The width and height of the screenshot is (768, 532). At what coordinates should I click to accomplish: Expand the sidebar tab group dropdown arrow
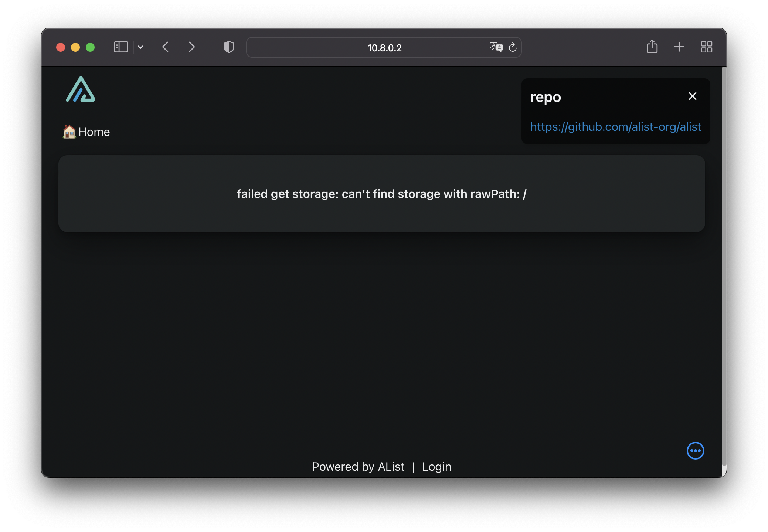140,47
